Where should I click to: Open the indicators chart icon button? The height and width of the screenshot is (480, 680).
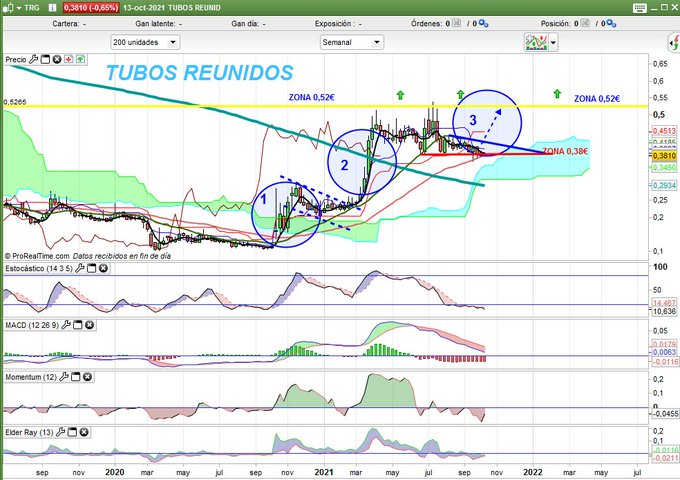[536, 42]
